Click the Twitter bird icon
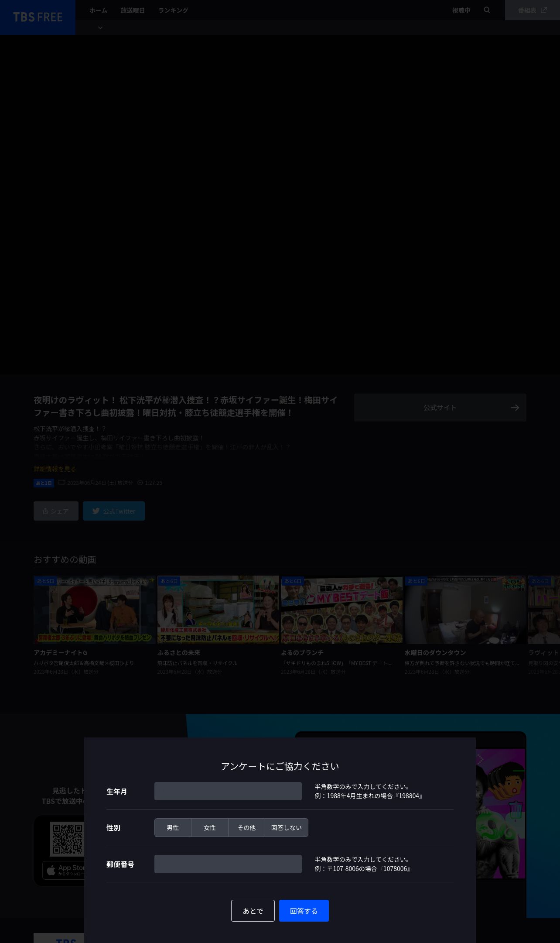 (96, 511)
